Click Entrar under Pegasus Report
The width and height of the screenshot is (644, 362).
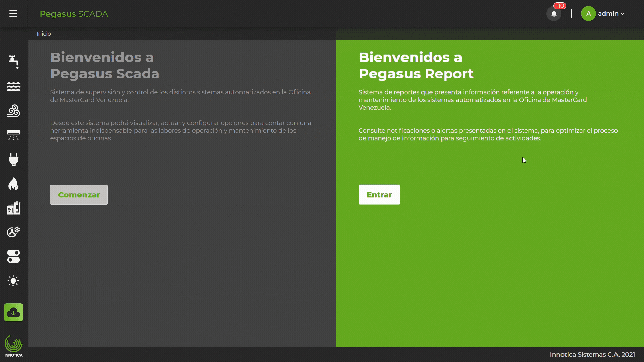pos(379,195)
